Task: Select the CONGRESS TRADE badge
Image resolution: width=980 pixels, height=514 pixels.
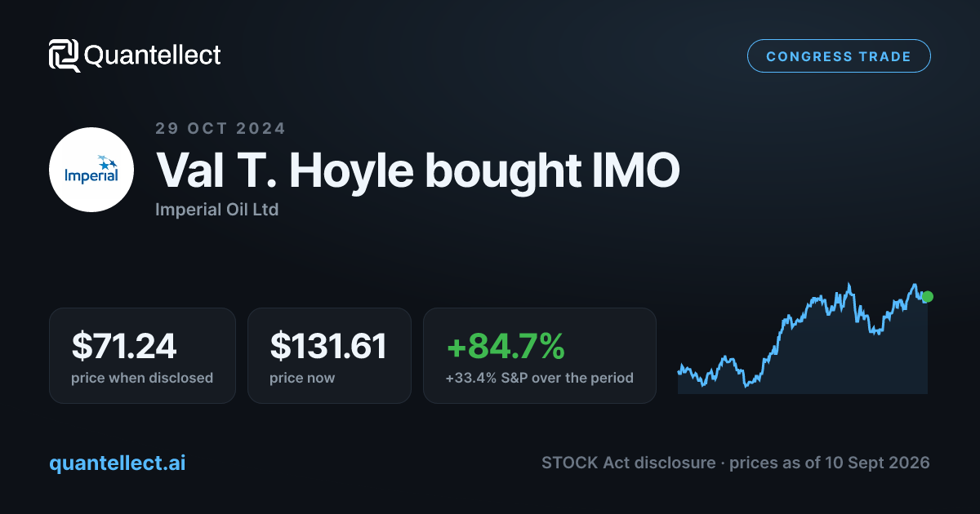Action: coord(839,56)
